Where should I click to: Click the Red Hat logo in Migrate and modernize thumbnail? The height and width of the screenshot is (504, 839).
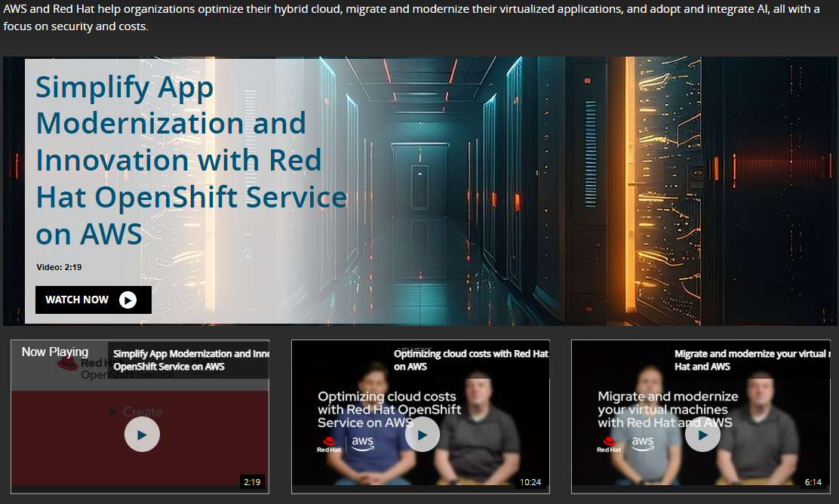(x=609, y=445)
